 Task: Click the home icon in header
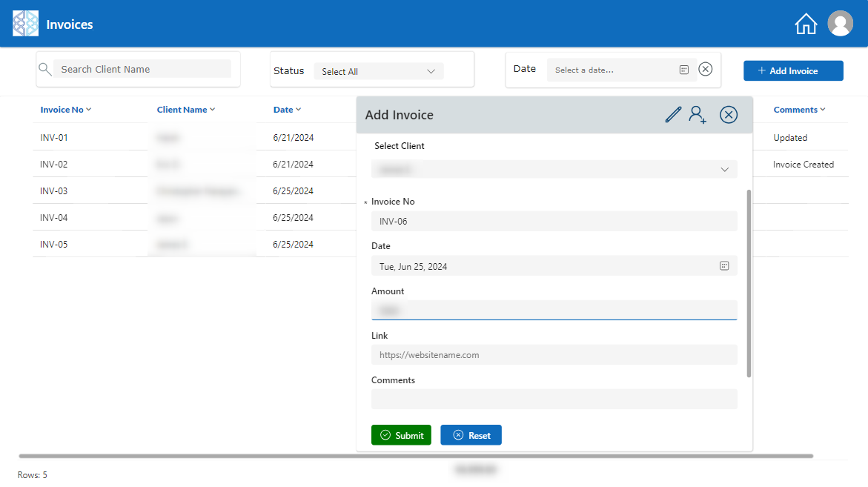coord(806,24)
